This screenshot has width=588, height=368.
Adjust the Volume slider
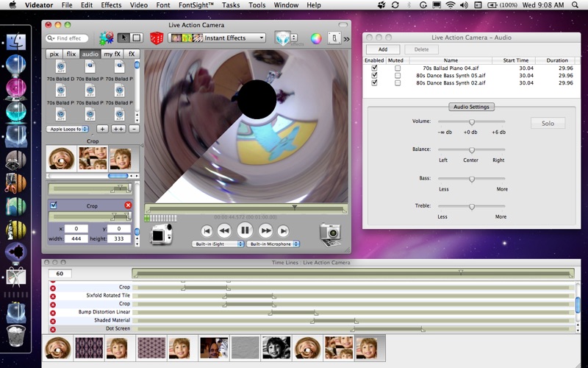pyautogui.click(x=472, y=122)
